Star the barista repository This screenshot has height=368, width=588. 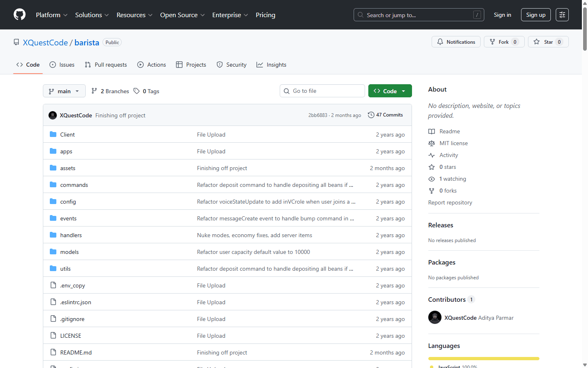click(x=548, y=41)
